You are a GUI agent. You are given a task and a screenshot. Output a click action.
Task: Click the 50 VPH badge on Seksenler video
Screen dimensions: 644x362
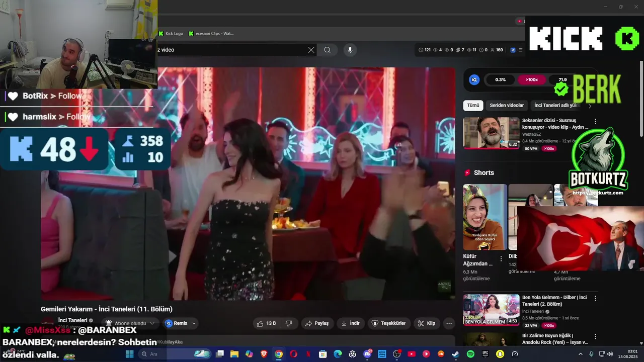coord(531,148)
